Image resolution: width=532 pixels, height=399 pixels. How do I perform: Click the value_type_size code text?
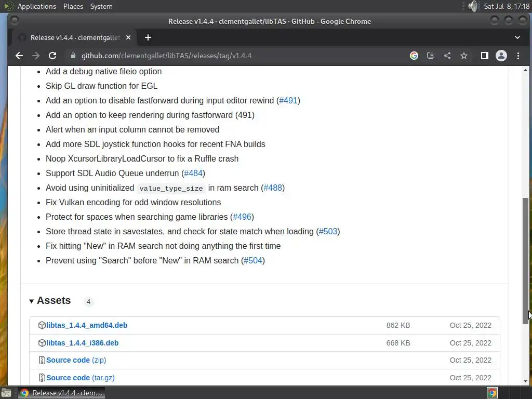coord(171,188)
